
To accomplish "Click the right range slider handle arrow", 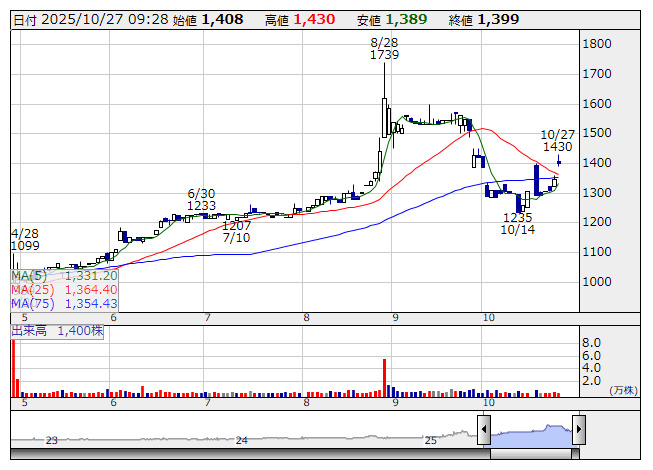I will (579, 429).
